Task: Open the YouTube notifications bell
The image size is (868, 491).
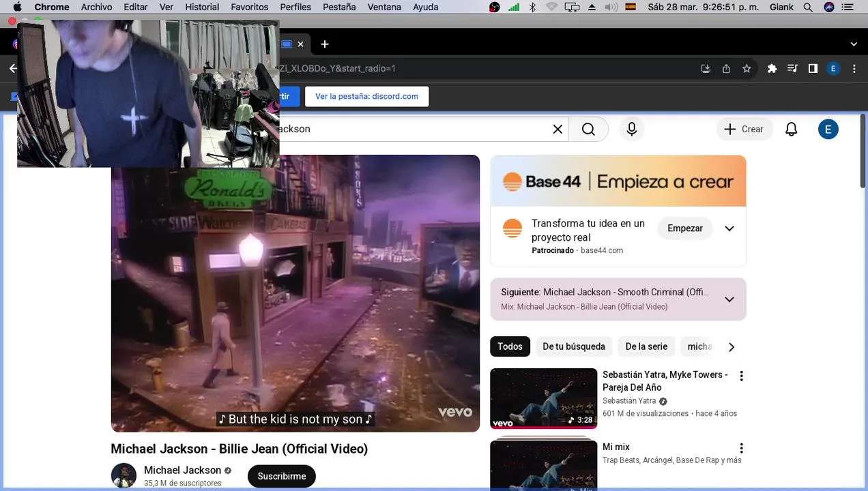Action: tap(792, 129)
